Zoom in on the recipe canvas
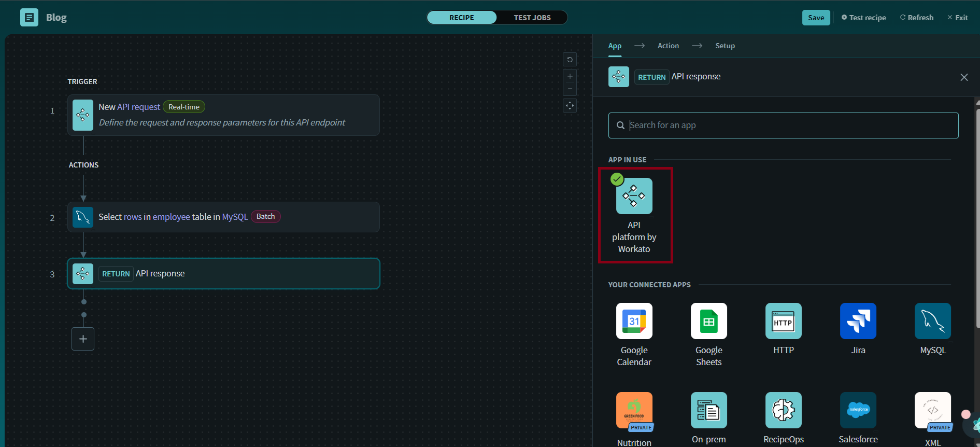This screenshot has height=447, width=980. tap(570, 76)
